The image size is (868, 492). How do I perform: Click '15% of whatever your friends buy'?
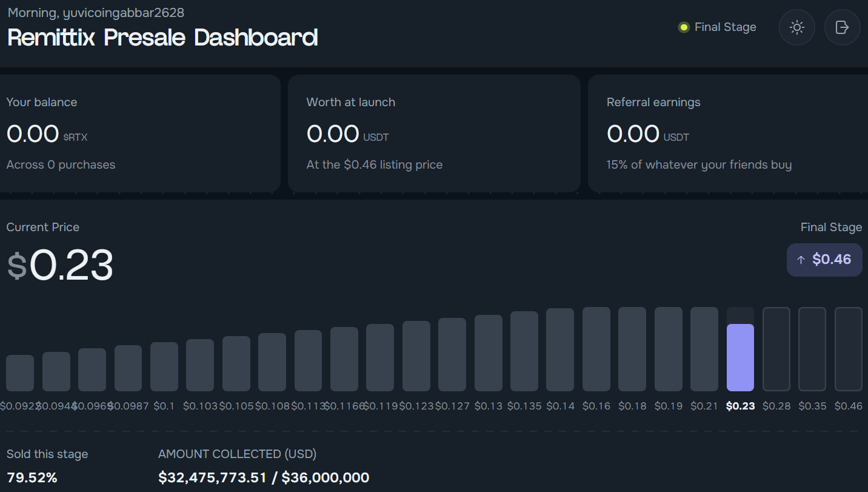tap(699, 165)
